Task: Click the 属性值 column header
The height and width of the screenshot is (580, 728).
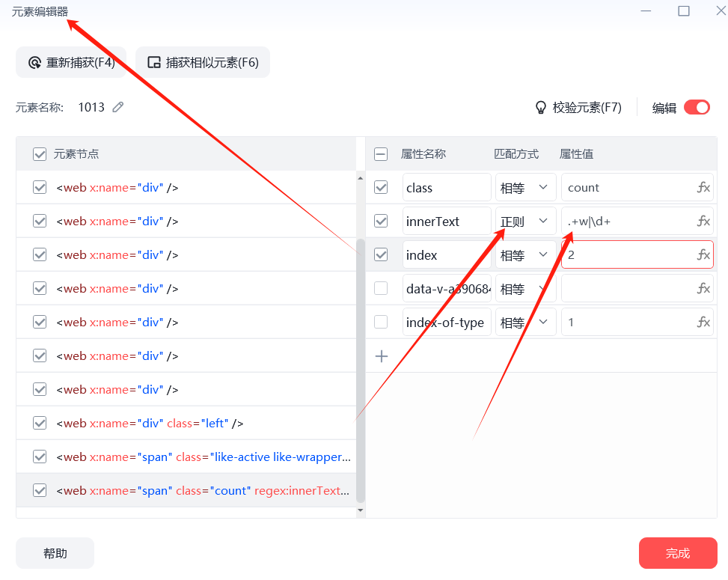Action: (576, 154)
